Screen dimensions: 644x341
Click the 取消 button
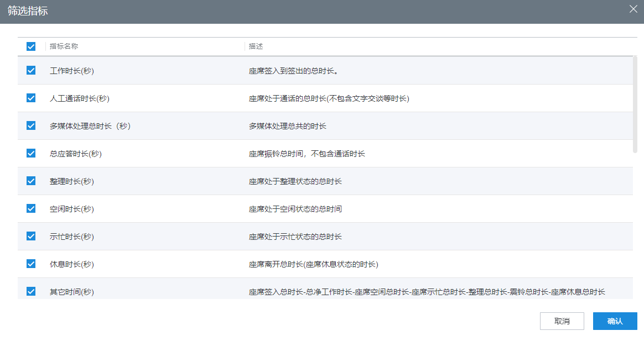pyautogui.click(x=562, y=321)
